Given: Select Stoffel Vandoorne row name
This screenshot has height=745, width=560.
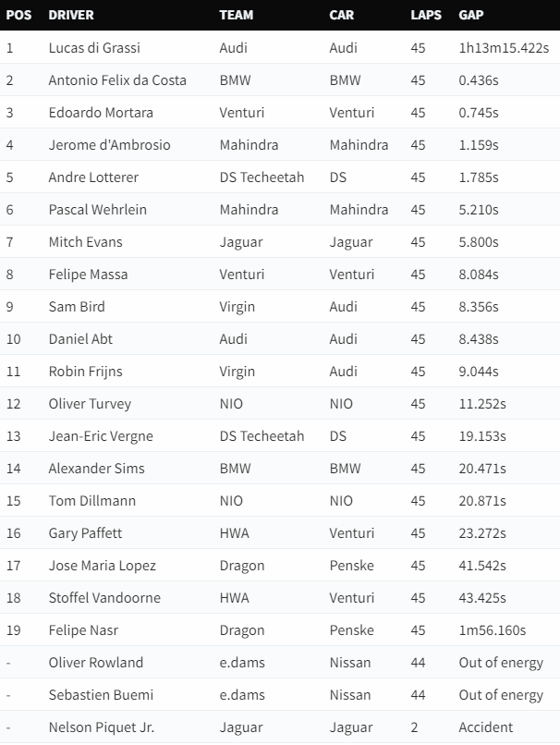Looking at the screenshot, I should (x=104, y=598).
